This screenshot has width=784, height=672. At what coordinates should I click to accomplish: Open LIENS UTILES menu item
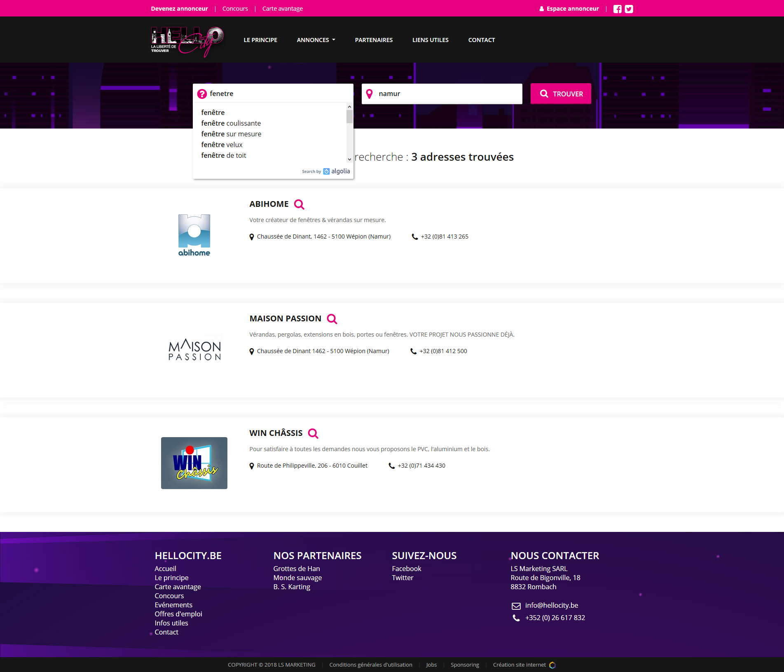pyautogui.click(x=431, y=40)
